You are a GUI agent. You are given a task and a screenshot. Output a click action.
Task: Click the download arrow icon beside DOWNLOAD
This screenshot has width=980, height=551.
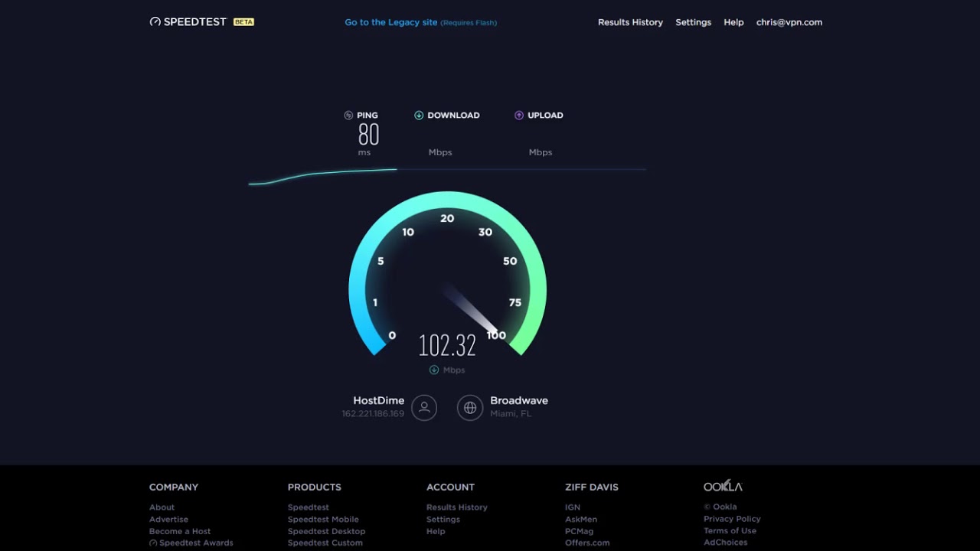pyautogui.click(x=419, y=116)
